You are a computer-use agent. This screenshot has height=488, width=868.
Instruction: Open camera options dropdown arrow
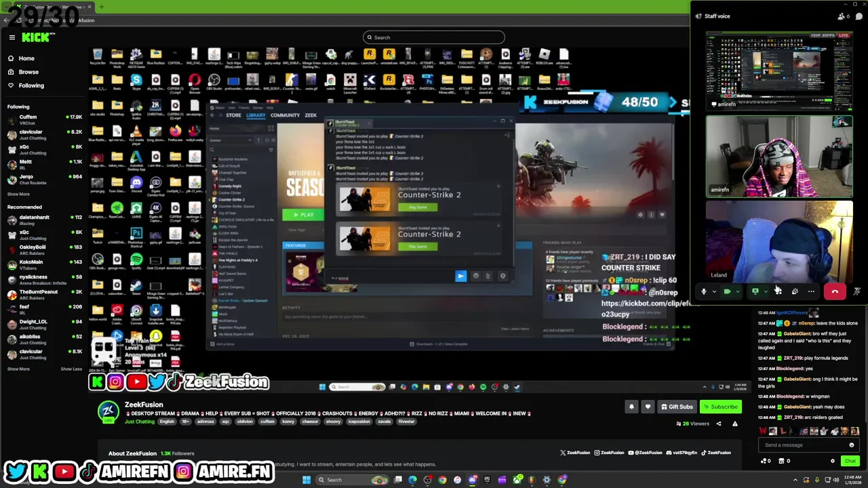(737, 291)
